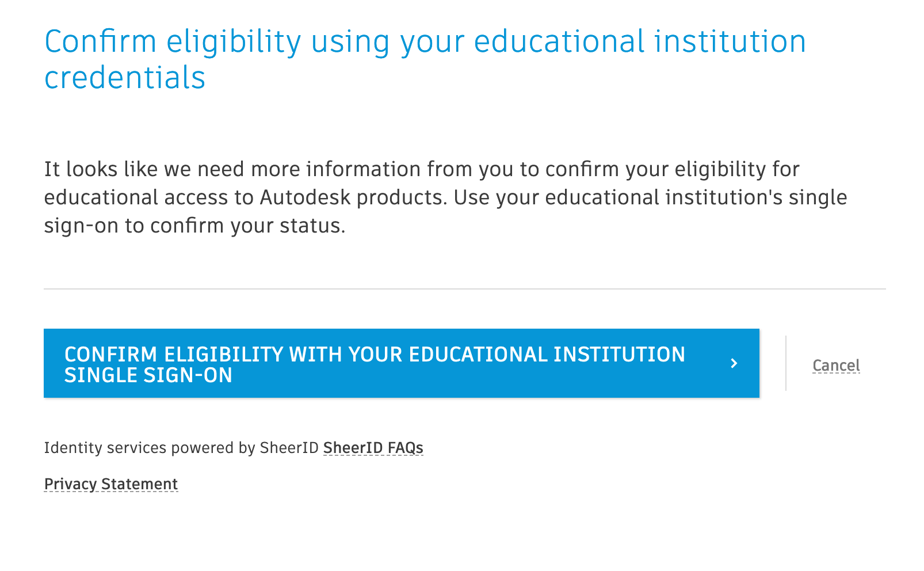Click the word "institution" in the heading
The width and height of the screenshot is (924, 571).
(x=730, y=41)
